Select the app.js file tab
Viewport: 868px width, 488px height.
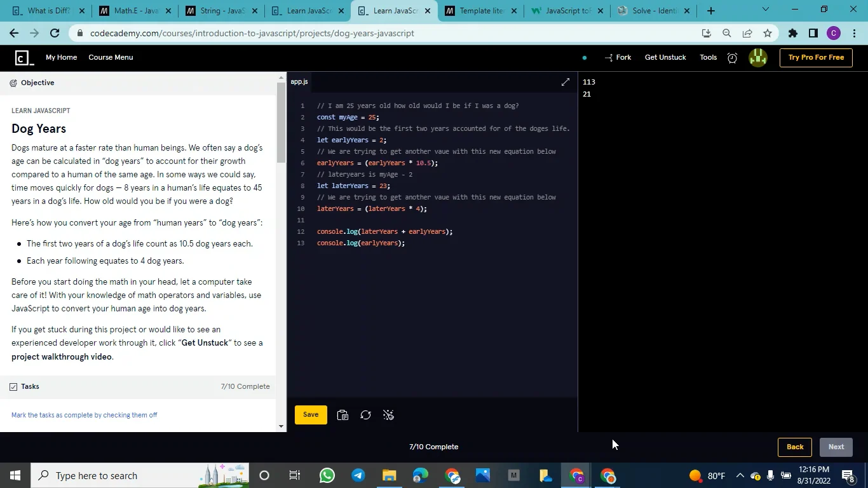pos(299,82)
